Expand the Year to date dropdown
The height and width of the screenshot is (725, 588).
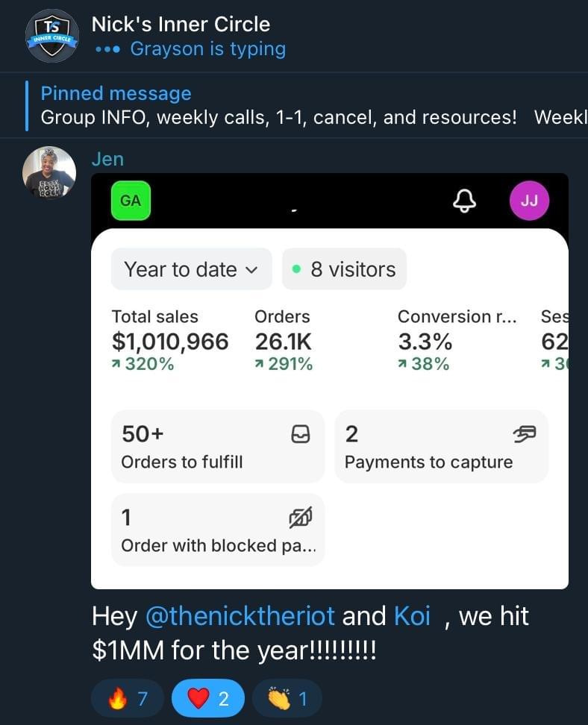pos(191,269)
